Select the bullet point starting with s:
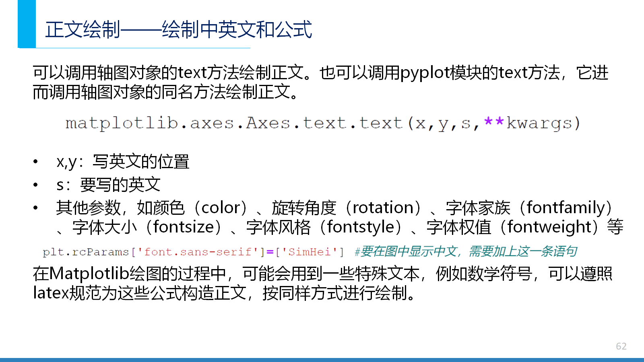 pos(108,185)
